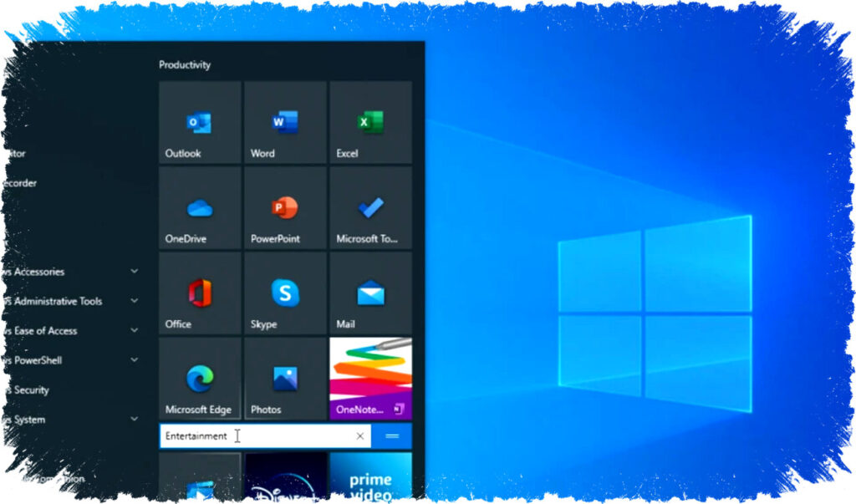The width and height of the screenshot is (856, 504).
Task: Launch Word from the Productivity group
Action: tap(286, 122)
